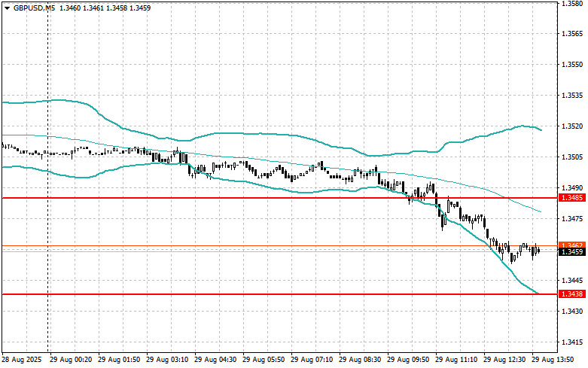The image size is (588, 368).
Task: Click the orange 1.3462 price level label
Action: [571, 245]
